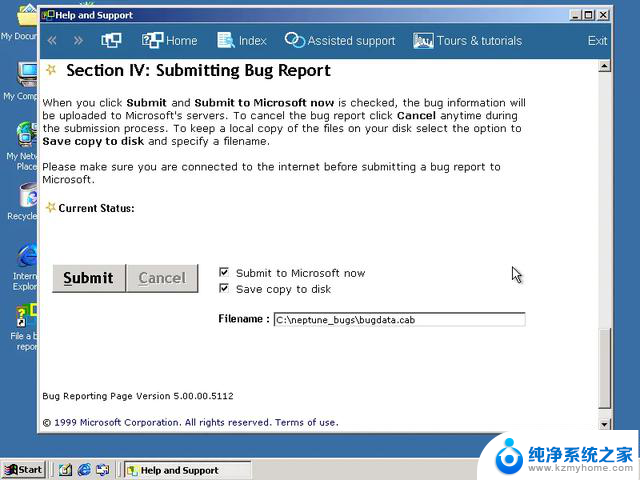Open Assisted support

[340, 40]
